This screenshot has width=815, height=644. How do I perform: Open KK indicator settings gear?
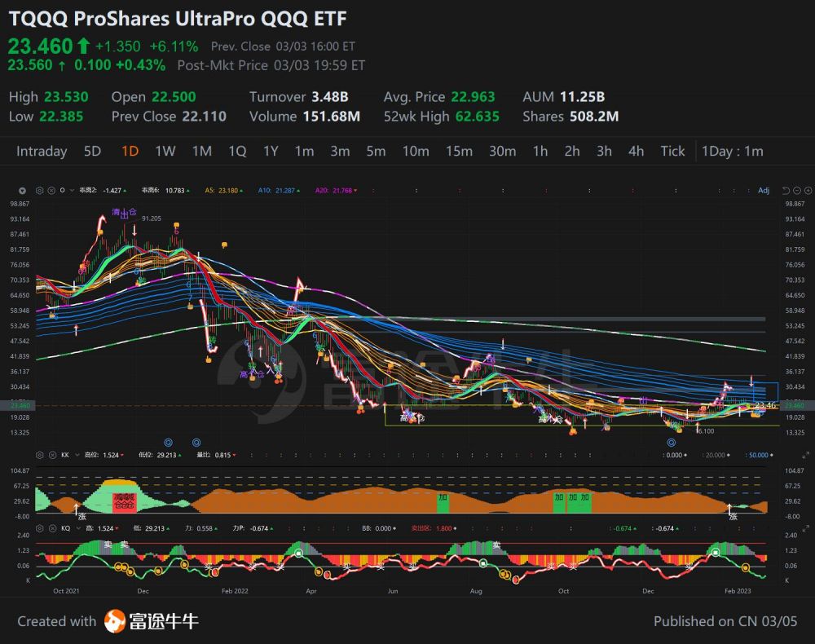click(x=41, y=455)
